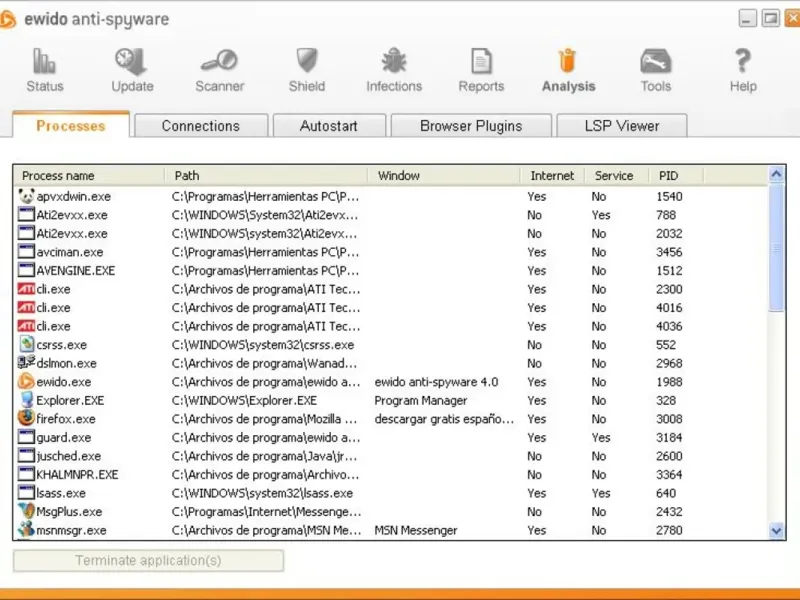This screenshot has height=600, width=800.
Task: Click the 'descargar gratis españo…' window cell
Action: tap(444, 419)
